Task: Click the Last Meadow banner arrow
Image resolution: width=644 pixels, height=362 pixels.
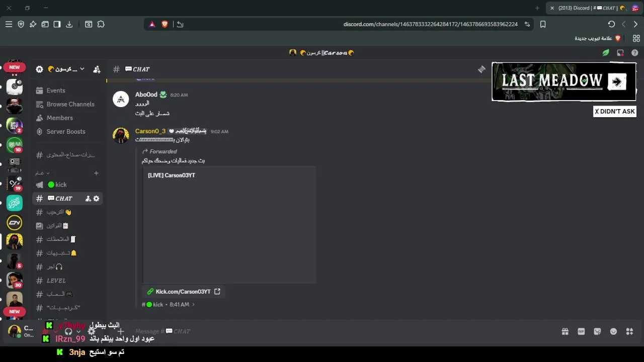Action: pos(617,82)
